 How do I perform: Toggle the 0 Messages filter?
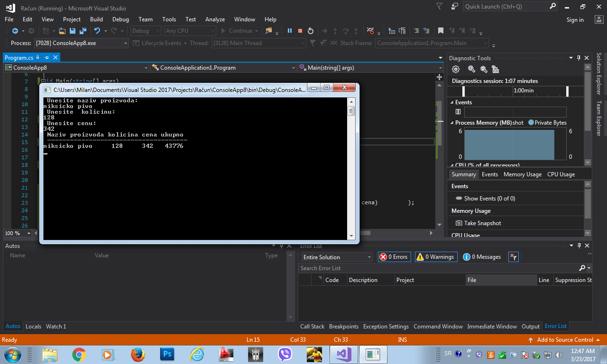pyautogui.click(x=482, y=257)
